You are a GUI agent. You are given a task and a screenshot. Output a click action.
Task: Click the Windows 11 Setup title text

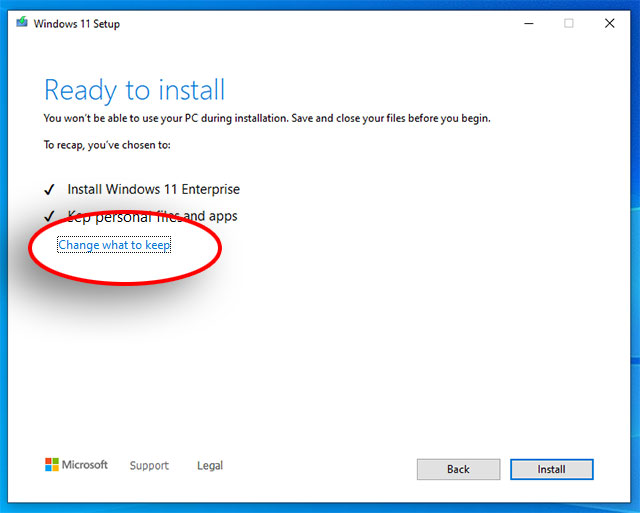(77, 24)
